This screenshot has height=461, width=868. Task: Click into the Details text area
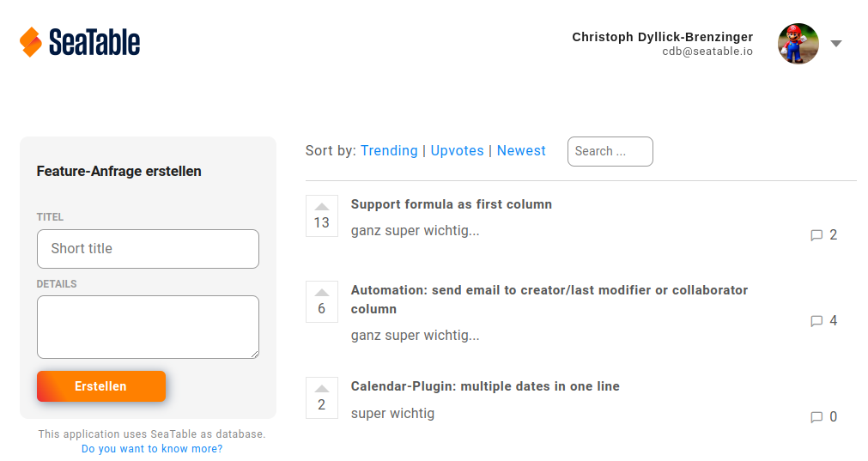click(x=148, y=327)
